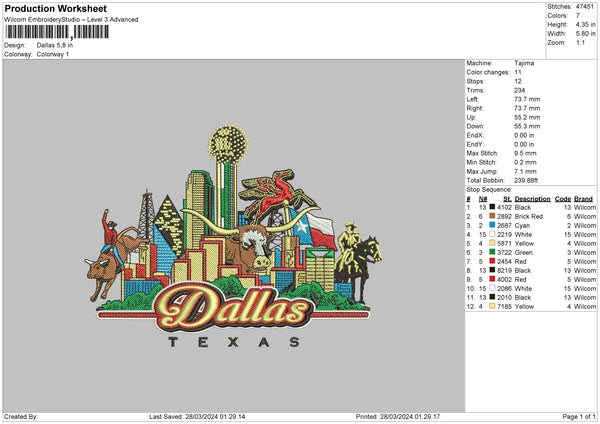Click the red swatch for thread 2454
The height and width of the screenshot is (424, 600).
tap(492, 261)
